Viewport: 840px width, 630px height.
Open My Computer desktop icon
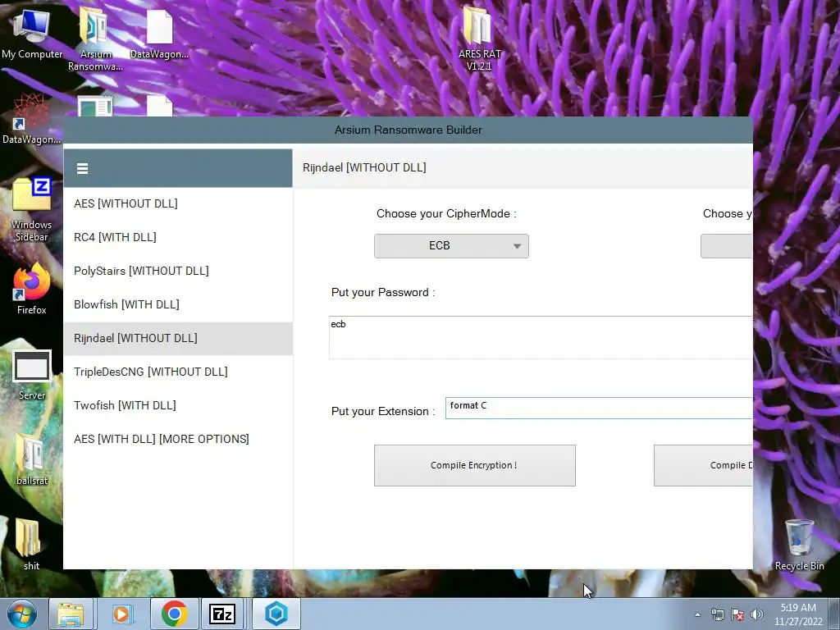(x=32, y=34)
